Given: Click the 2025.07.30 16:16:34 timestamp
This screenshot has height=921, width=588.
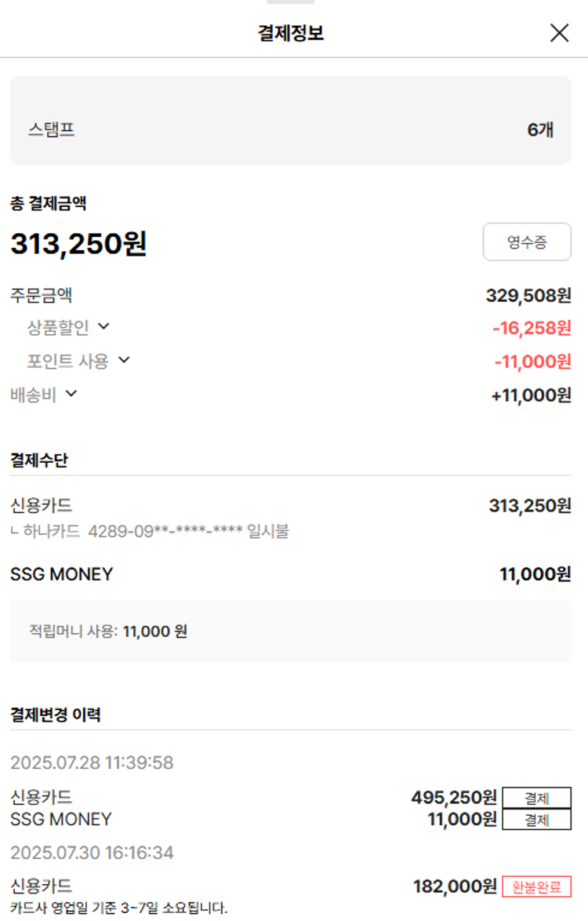Looking at the screenshot, I should pos(92,853).
